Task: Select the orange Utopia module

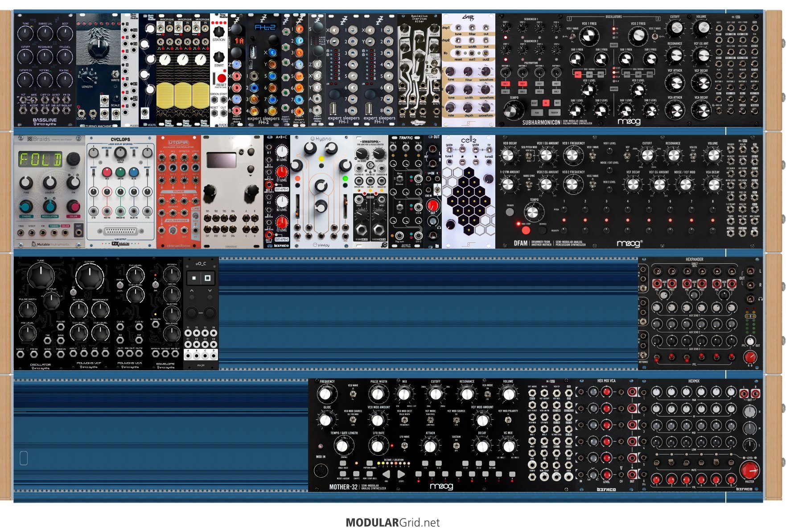Action: pos(179,192)
